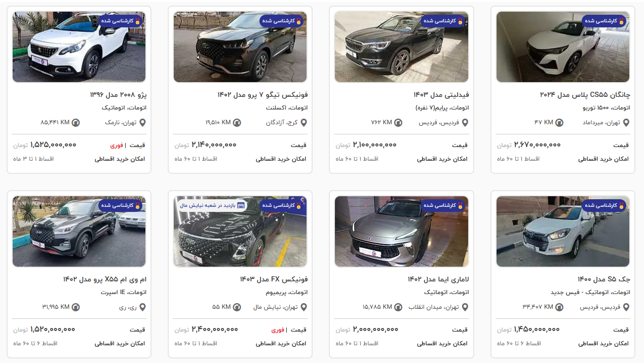Screen dimensions: 644x363
Task: Click location pin icon on Changan CS55 card
Action: (626, 123)
